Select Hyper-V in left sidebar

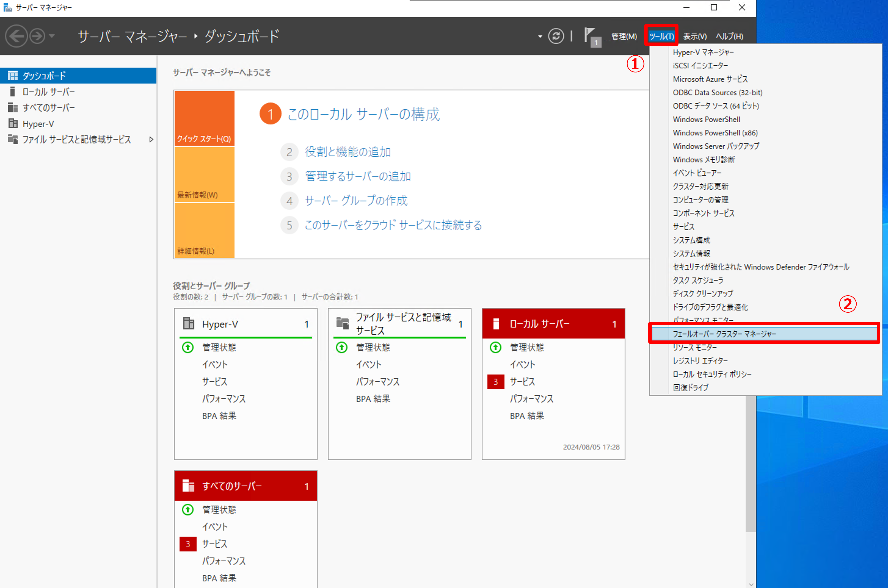38,124
